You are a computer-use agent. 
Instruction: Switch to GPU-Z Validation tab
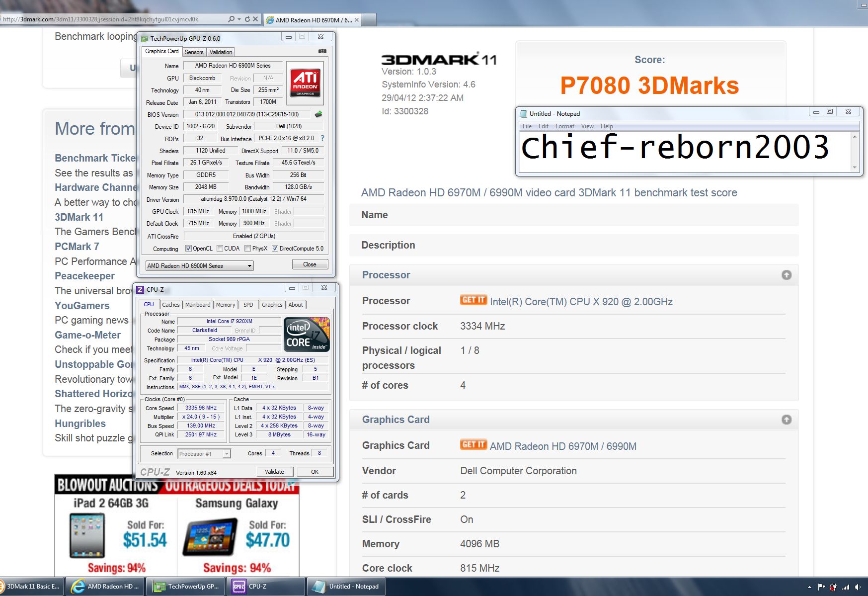coord(221,52)
